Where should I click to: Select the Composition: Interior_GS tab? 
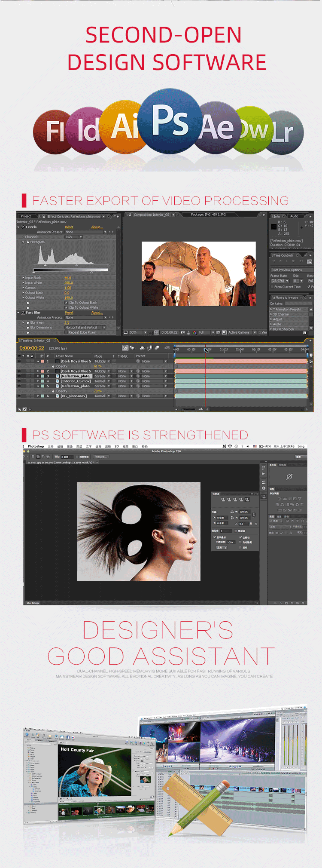151,215
